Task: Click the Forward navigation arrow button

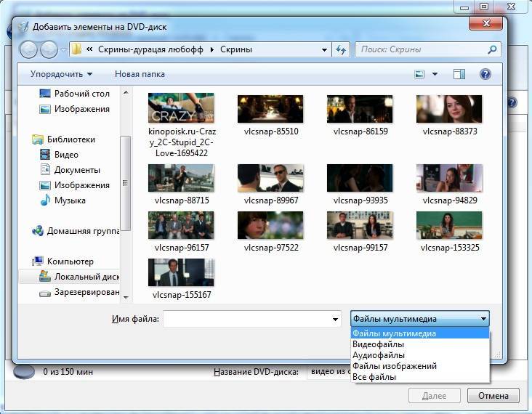Action: coord(49,49)
